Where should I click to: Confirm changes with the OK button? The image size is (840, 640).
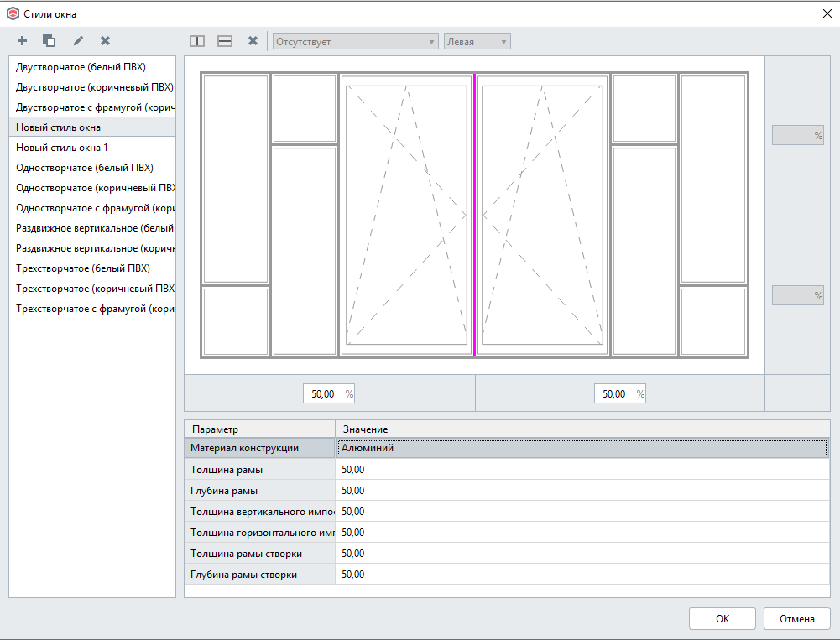(x=723, y=618)
